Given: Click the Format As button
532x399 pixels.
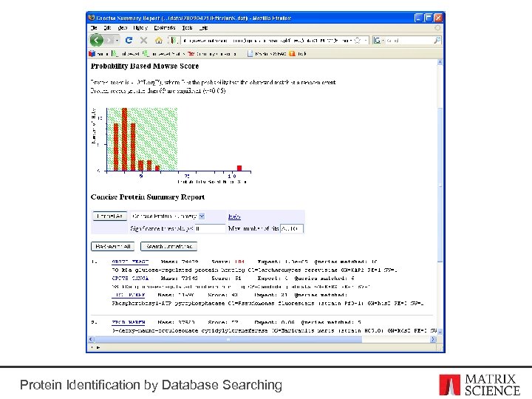Looking at the screenshot, I should tap(109, 216).
